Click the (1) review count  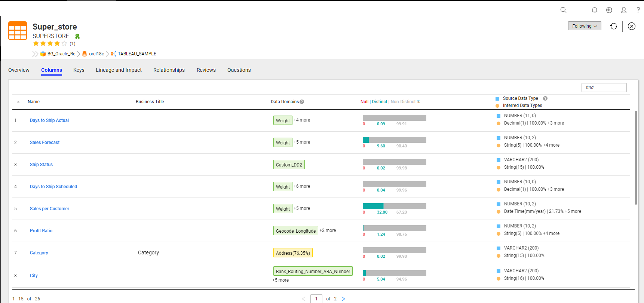coord(73,44)
